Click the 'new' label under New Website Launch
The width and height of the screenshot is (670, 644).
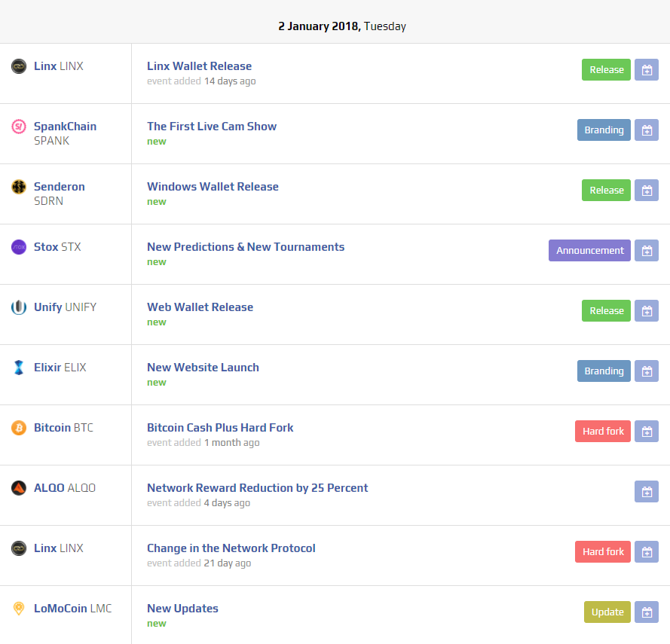point(157,382)
